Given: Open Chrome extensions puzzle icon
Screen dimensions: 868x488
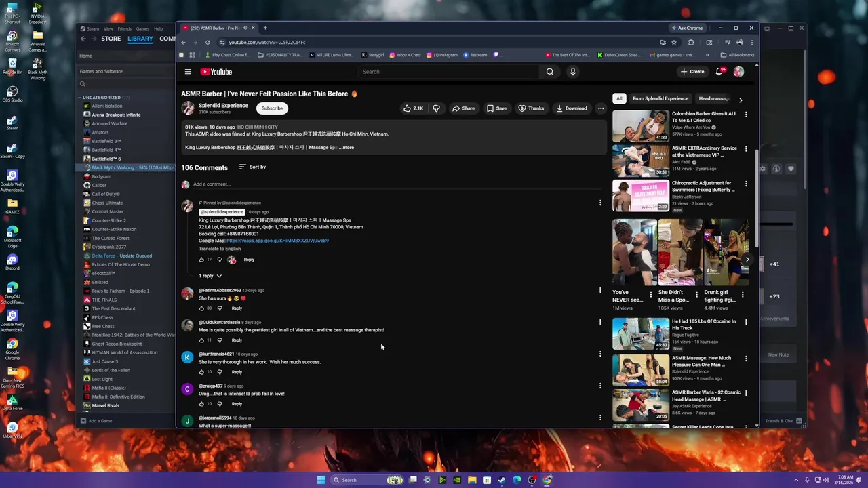Looking at the screenshot, I should [x=691, y=42].
